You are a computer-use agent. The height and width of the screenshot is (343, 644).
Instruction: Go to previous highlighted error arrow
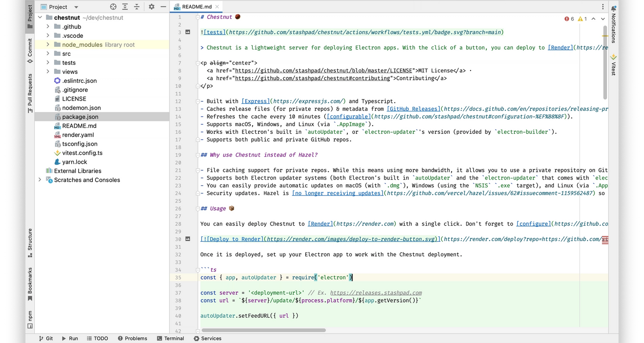tap(593, 19)
